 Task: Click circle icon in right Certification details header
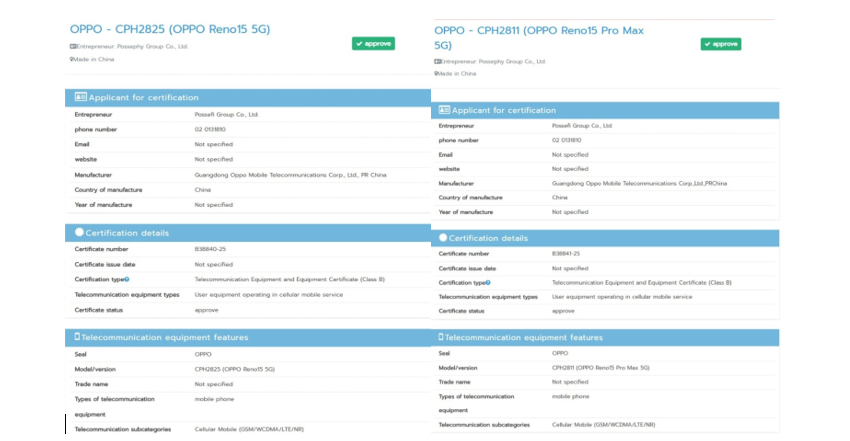tap(442, 238)
